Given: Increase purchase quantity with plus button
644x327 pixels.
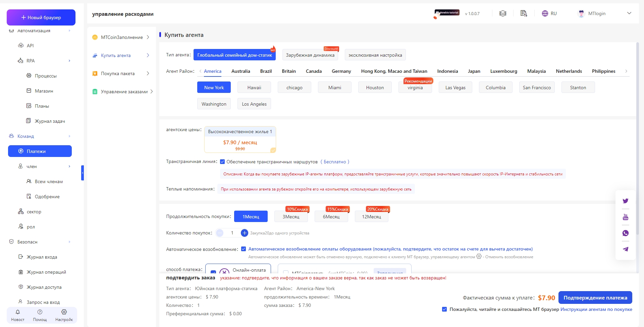Looking at the screenshot, I should point(245,233).
